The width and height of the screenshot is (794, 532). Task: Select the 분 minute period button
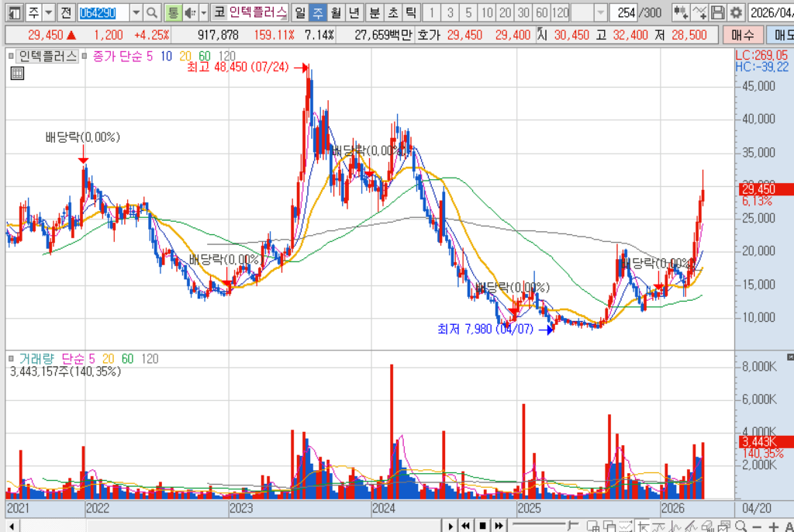tap(375, 12)
